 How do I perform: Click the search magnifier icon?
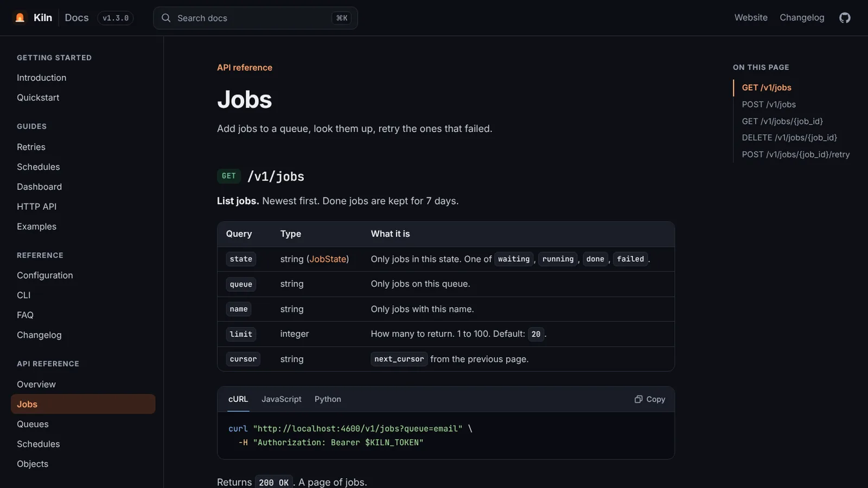coord(166,18)
